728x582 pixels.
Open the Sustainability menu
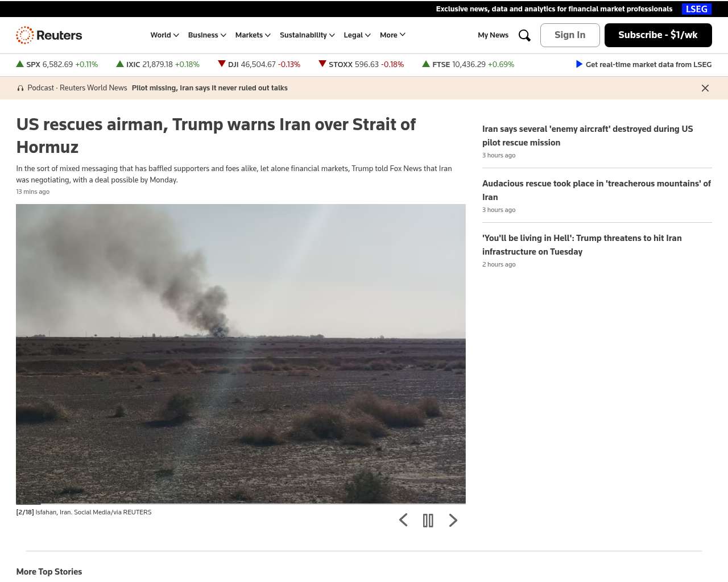(x=307, y=35)
